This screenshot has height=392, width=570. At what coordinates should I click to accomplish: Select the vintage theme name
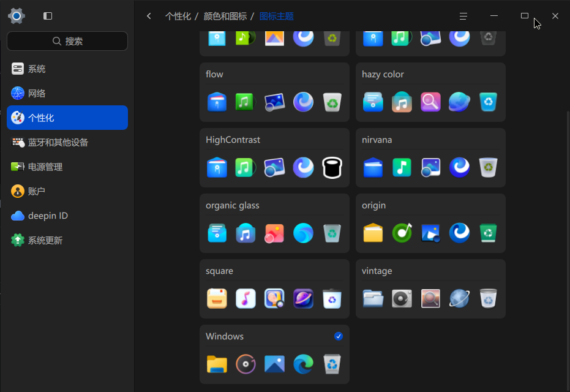[377, 271]
